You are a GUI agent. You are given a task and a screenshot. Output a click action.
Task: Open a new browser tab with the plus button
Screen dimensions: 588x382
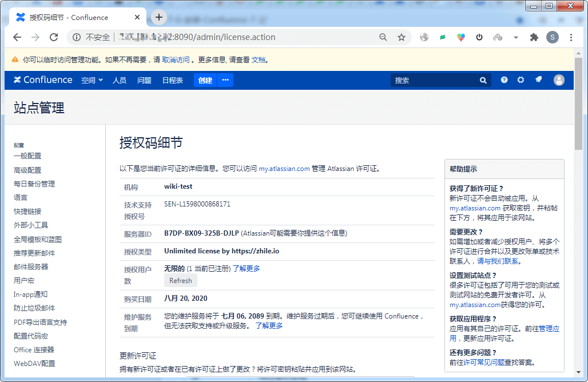[x=159, y=17]
